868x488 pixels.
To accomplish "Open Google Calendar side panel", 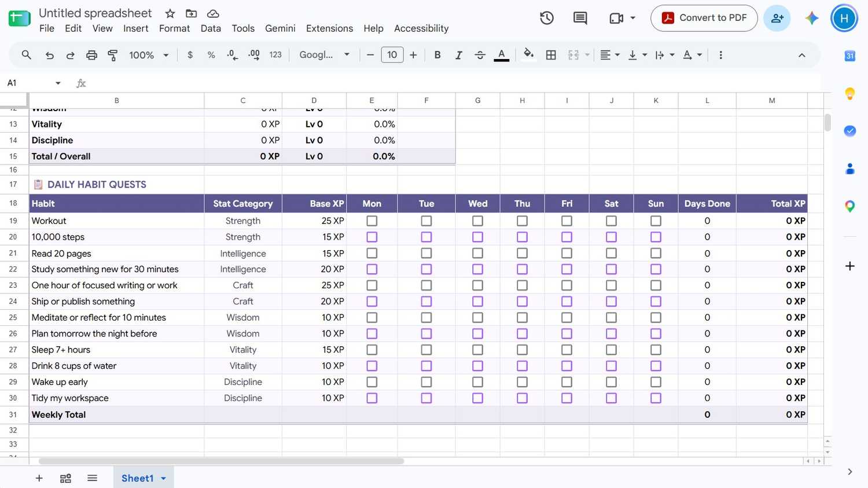I will (849, 56).
